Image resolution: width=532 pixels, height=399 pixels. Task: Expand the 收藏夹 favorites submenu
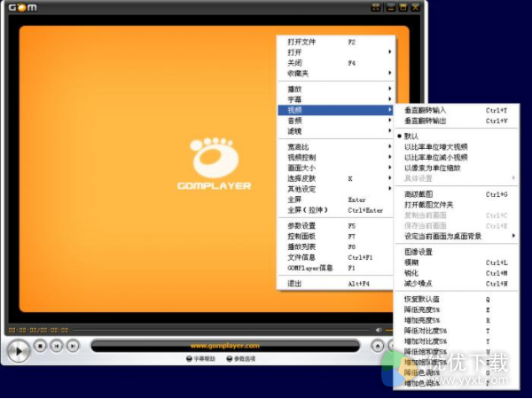click(x=336, y=74)
